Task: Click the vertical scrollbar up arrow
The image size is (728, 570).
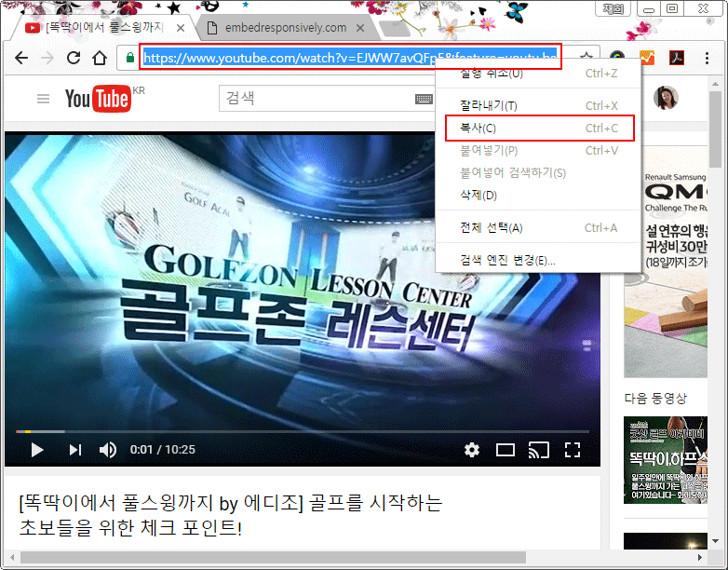Action: pyautogui.click(x=716, y=84)
